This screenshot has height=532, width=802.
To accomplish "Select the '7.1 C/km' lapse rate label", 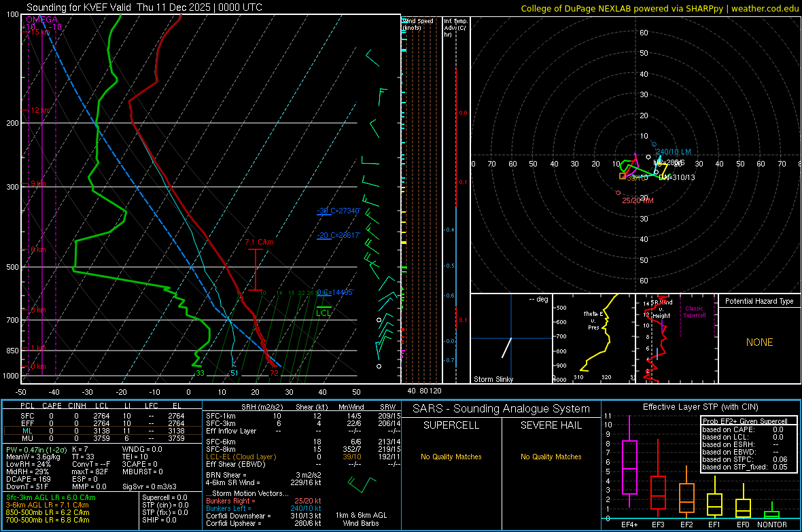I will 260,242.
